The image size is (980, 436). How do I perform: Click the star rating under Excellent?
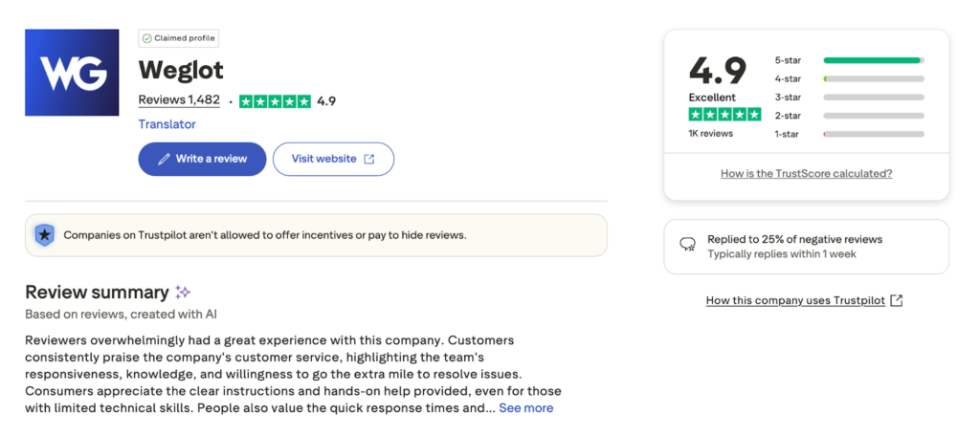724,115
